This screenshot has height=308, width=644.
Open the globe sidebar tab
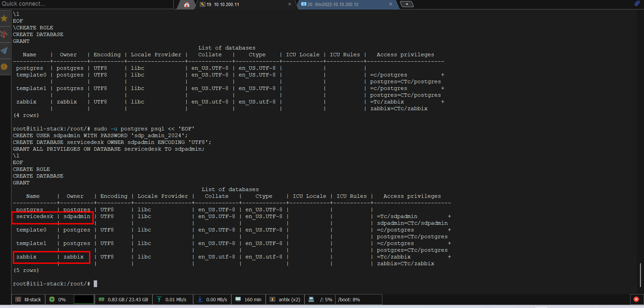pos(4,67)
